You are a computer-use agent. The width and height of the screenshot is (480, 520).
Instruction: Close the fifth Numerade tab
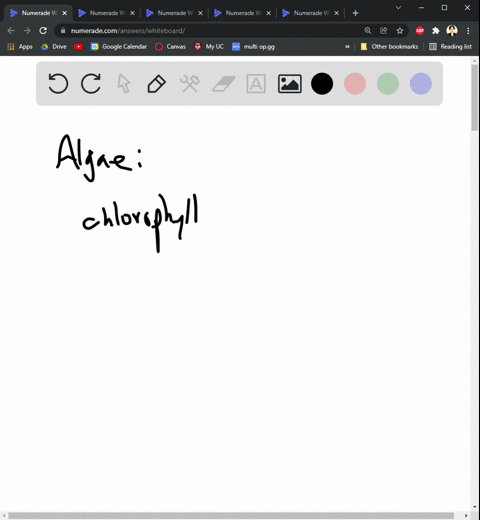coord(337,13)
